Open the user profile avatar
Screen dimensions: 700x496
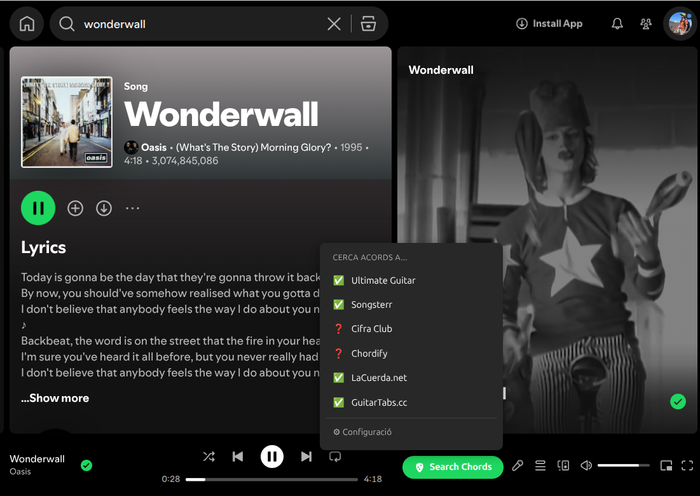(x=680, y=24)
